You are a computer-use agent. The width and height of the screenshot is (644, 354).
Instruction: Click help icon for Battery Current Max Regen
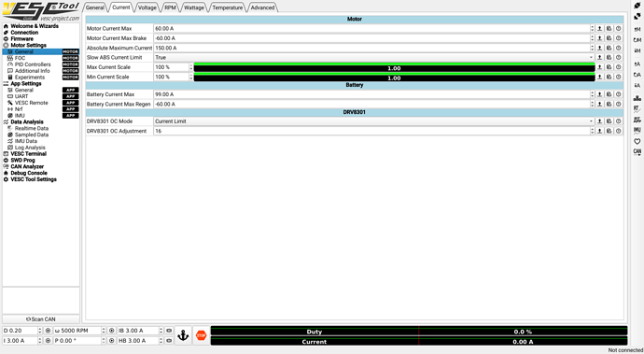(619, 104)
